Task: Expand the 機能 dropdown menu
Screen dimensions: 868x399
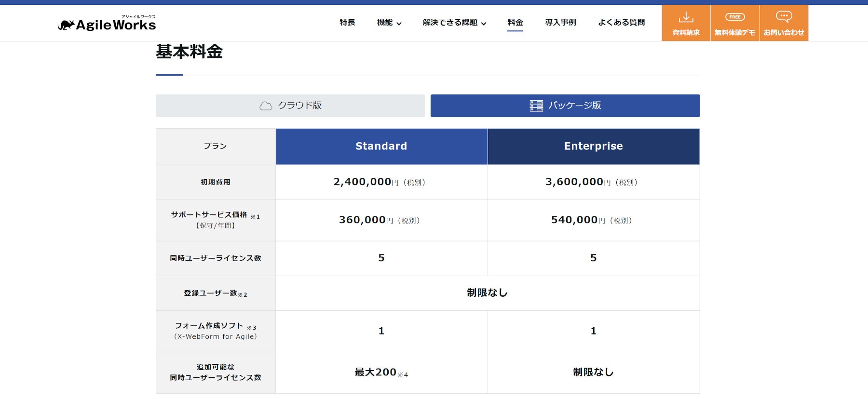Action: pos(389,23)
